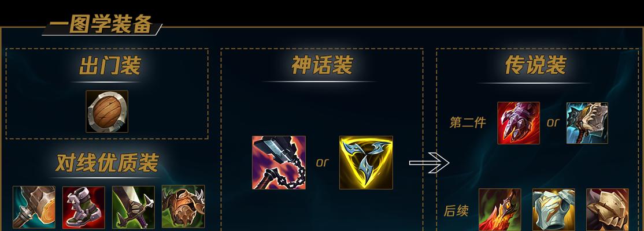This screenshot has width=644, height=231.
Task: Click the Bramble Vest spiked armor icon
Action: pos(183,207)
